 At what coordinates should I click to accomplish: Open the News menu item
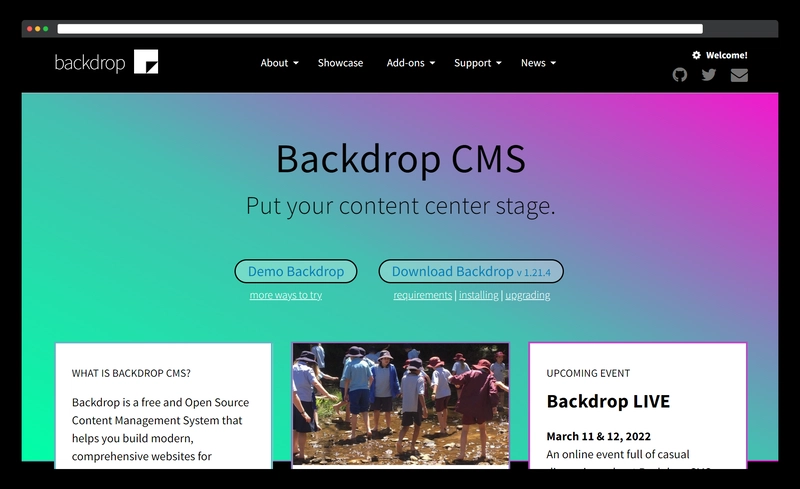533,63
